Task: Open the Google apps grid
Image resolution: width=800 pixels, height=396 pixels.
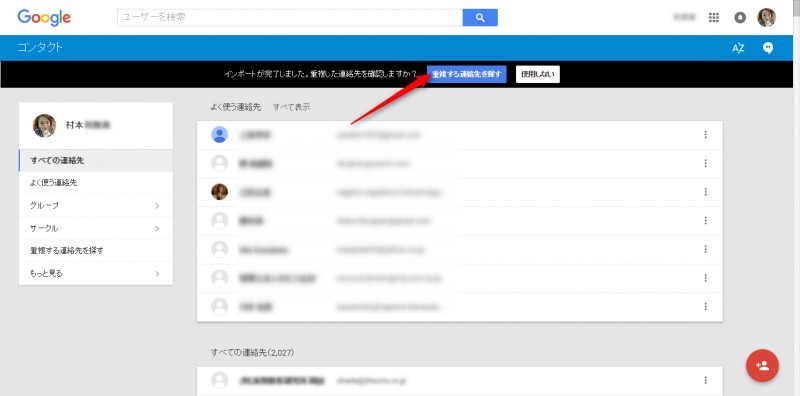Action: (714, 17)
